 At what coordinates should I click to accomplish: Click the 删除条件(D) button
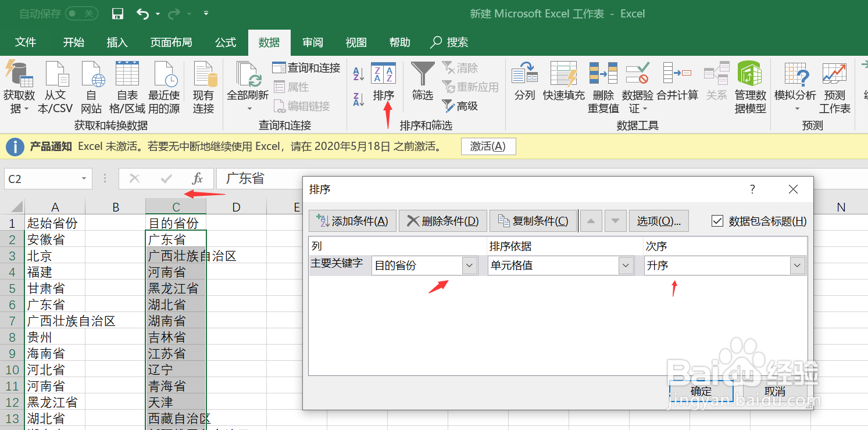(442, 221)
